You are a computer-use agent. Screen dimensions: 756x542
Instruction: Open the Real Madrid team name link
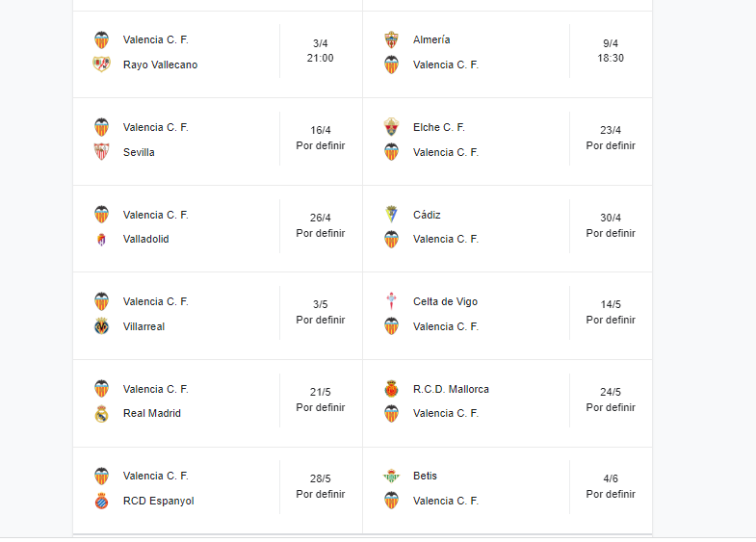(152, 413)
